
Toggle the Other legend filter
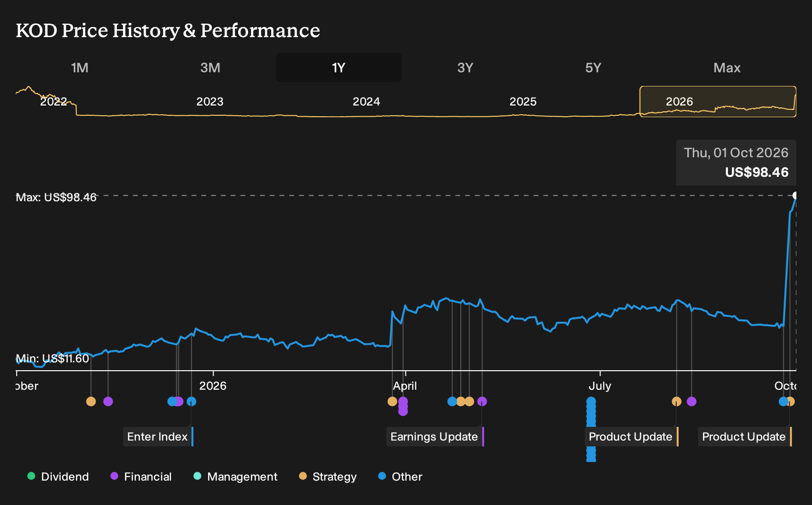[400, 477]
